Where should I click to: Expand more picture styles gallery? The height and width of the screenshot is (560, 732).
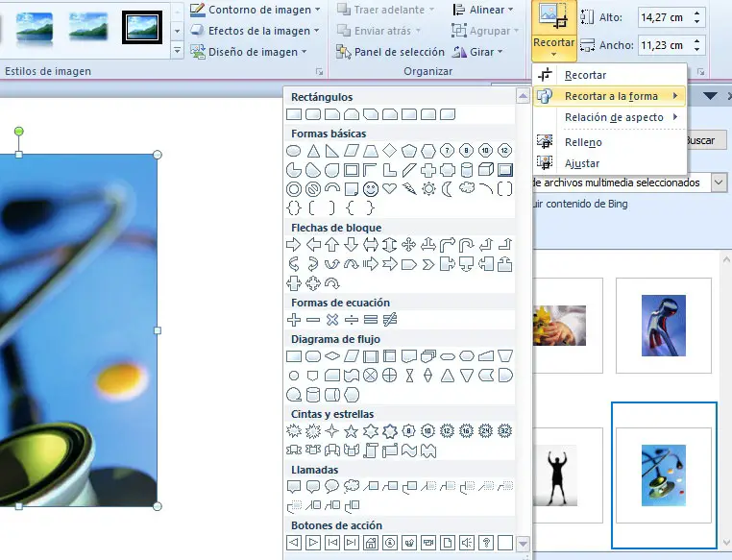point(177,50)
